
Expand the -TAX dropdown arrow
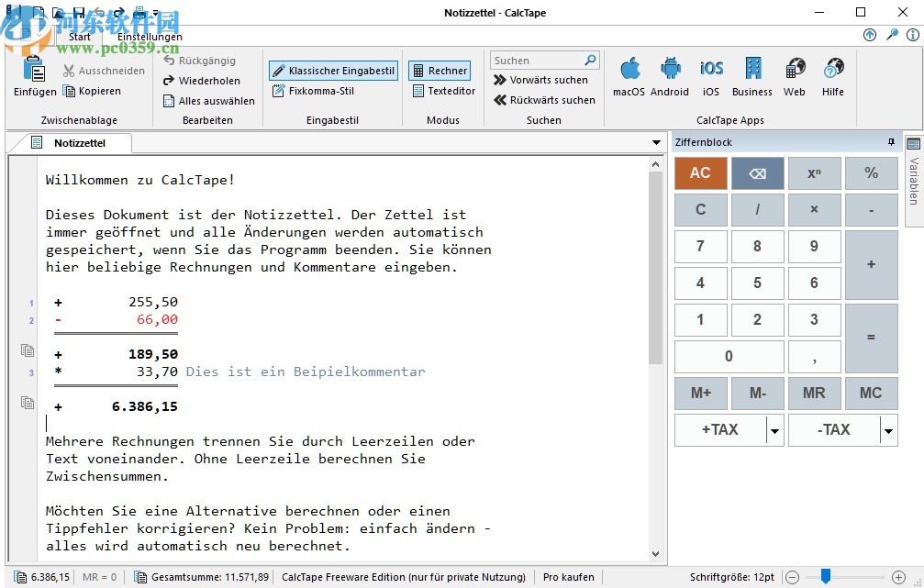pyautogui.click(x=888, y=431)
